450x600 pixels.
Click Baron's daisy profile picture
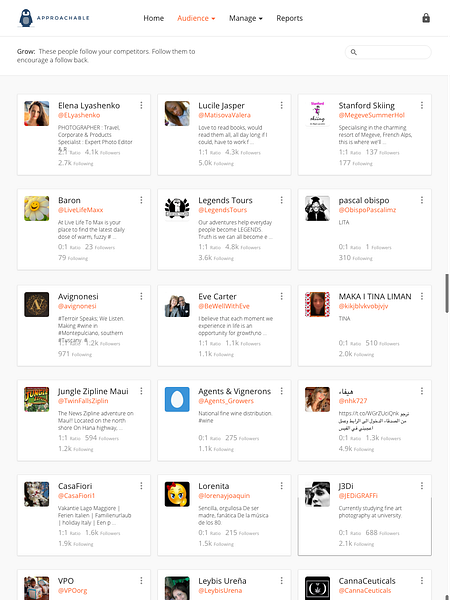tap(37, 209)
